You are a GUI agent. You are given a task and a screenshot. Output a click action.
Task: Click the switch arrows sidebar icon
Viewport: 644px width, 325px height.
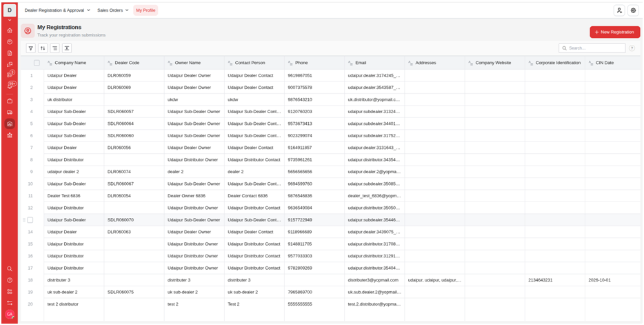(10, 303)
